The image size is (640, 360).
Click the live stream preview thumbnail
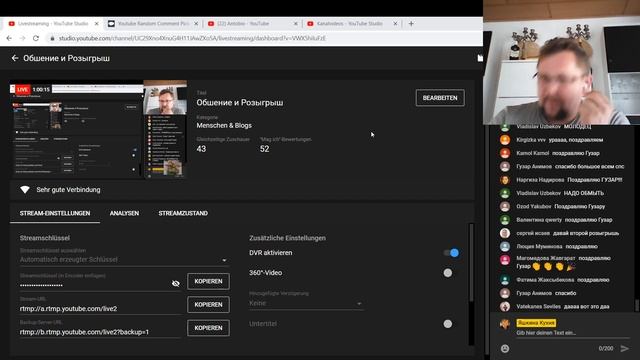pyautogui.click(x=98, y=129)
